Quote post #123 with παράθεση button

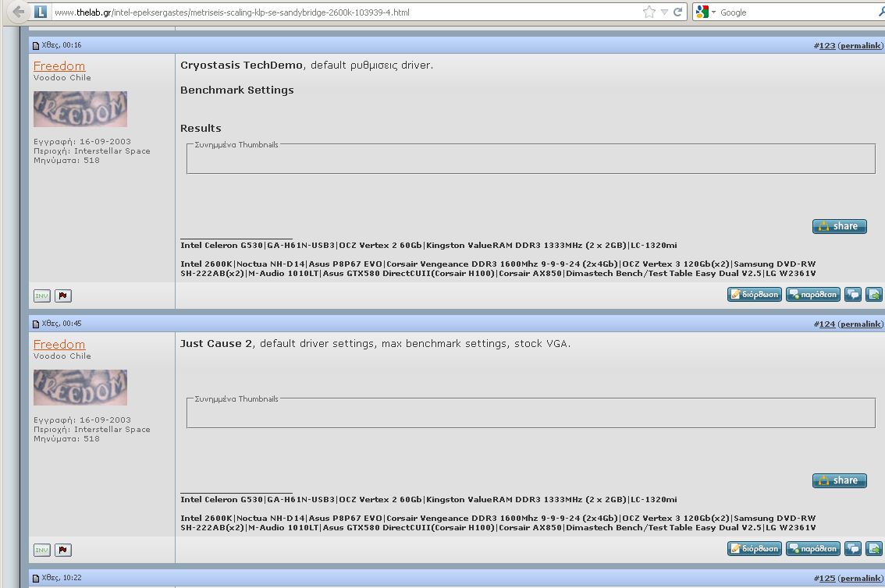812,294
